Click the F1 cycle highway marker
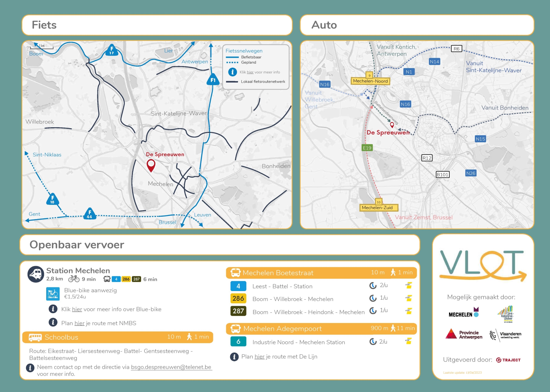Image resolution: width=550 pixels, height=392 pixels. pyautogui.click(x=213, y=80)
